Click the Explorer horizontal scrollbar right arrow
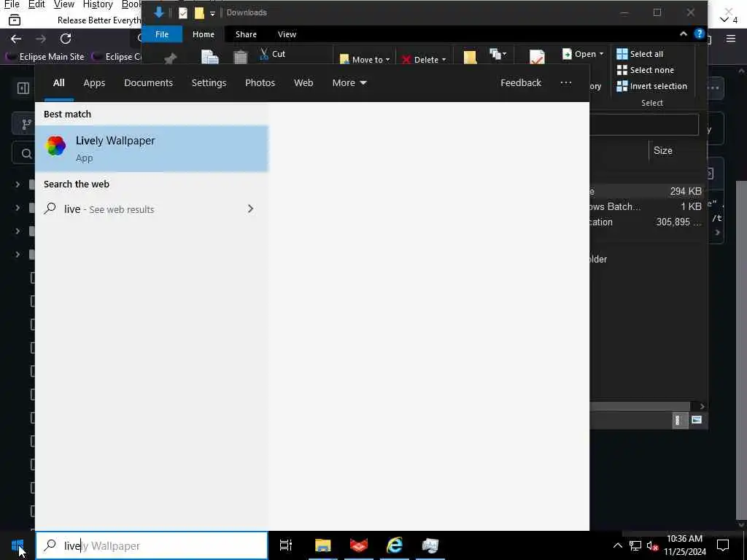 [x=702, y=406]
